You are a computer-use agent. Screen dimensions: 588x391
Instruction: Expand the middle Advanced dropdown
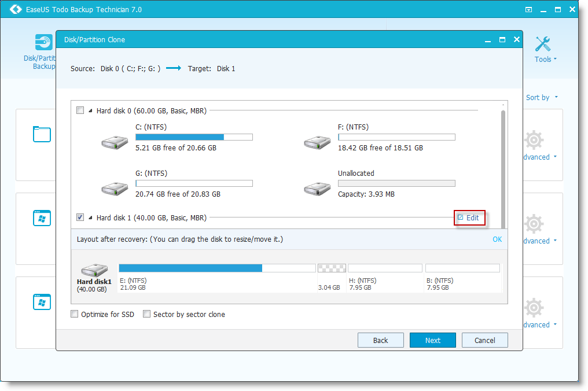pos(556,240)
